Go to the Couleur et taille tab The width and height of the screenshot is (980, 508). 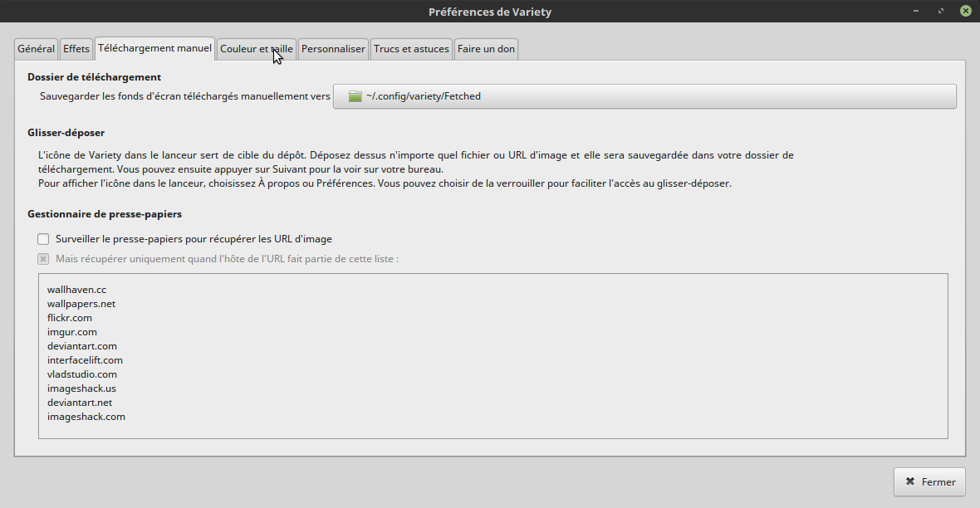click(256, 49)
